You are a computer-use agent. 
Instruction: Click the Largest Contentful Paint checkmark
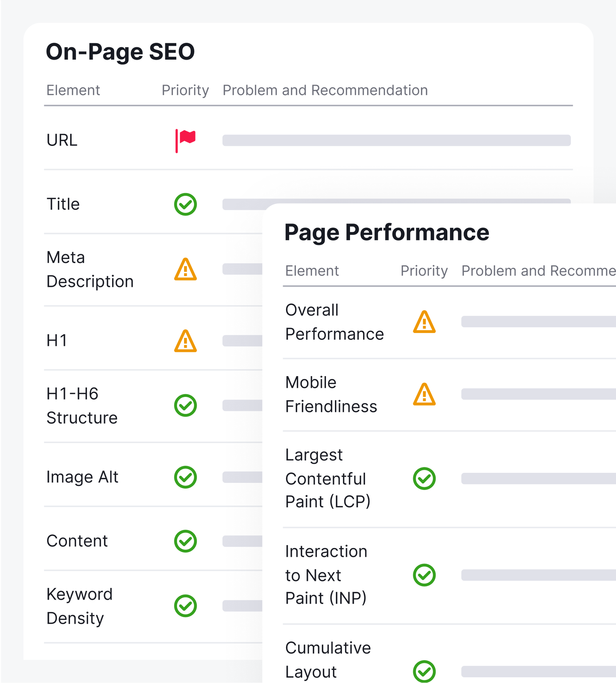click(x=424, y=479)
